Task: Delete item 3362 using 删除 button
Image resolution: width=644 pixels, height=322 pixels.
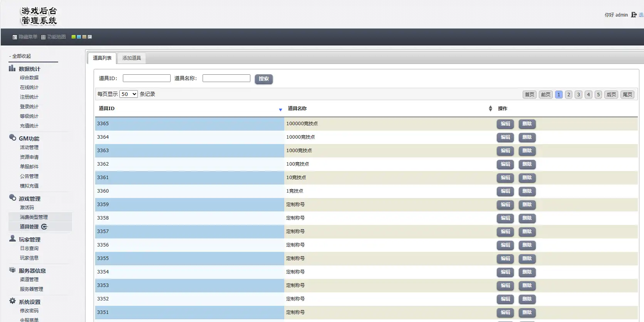Action: coord(527,164)
